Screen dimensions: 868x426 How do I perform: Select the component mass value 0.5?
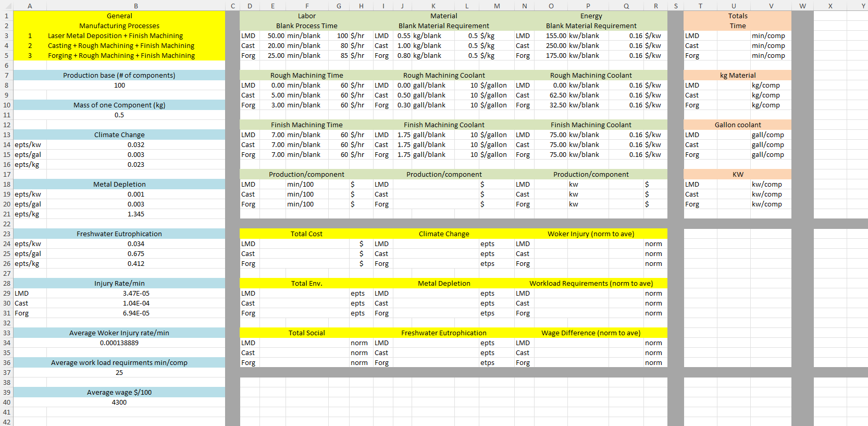click(119, 115)
